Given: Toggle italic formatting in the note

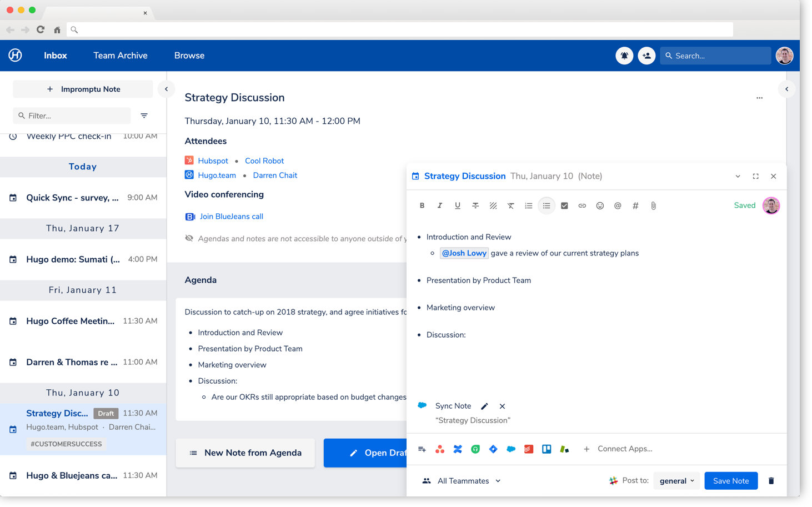Looking at the screenshot, I should (x=440, y=205).
